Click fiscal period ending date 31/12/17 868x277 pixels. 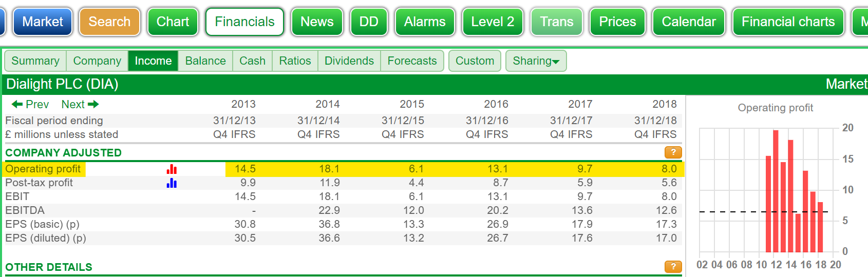tap(571, 121)
